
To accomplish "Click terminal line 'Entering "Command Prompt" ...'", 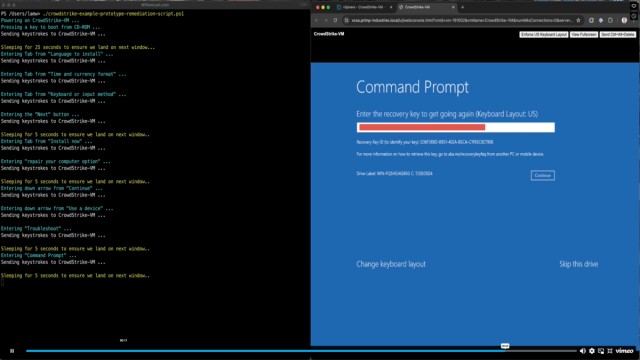I will (x=38, y=256).
